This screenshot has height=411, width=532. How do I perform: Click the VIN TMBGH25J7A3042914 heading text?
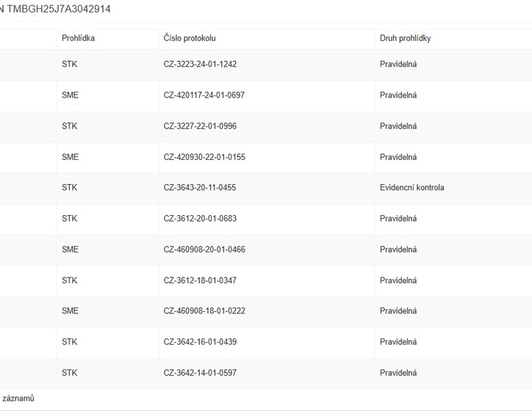tap(57, 10)
